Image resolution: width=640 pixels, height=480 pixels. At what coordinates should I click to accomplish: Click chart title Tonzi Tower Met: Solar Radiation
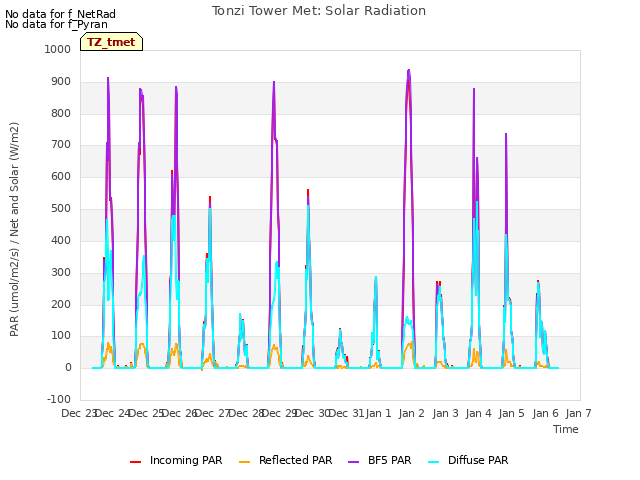(319, 11)
